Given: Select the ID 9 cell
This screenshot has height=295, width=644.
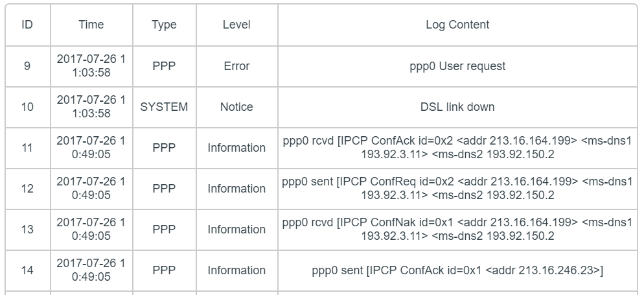Looking at the screenshot, I should click(x=27, y=66).
